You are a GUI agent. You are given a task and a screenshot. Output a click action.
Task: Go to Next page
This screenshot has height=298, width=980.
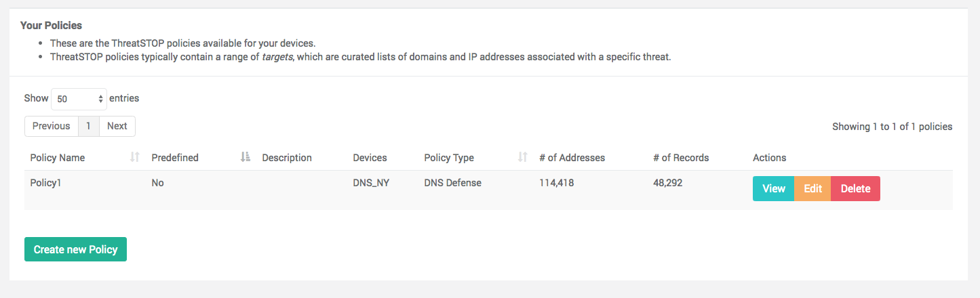[117, 126]
